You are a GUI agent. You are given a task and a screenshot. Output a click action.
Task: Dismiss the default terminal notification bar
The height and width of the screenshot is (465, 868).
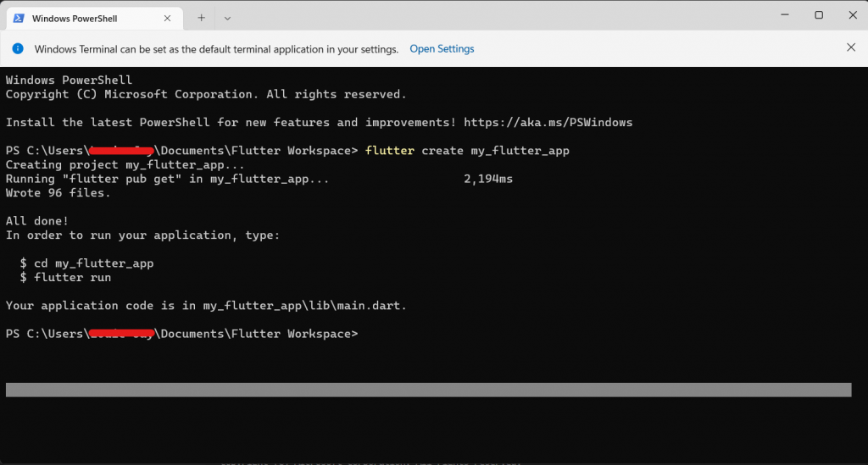851,47
